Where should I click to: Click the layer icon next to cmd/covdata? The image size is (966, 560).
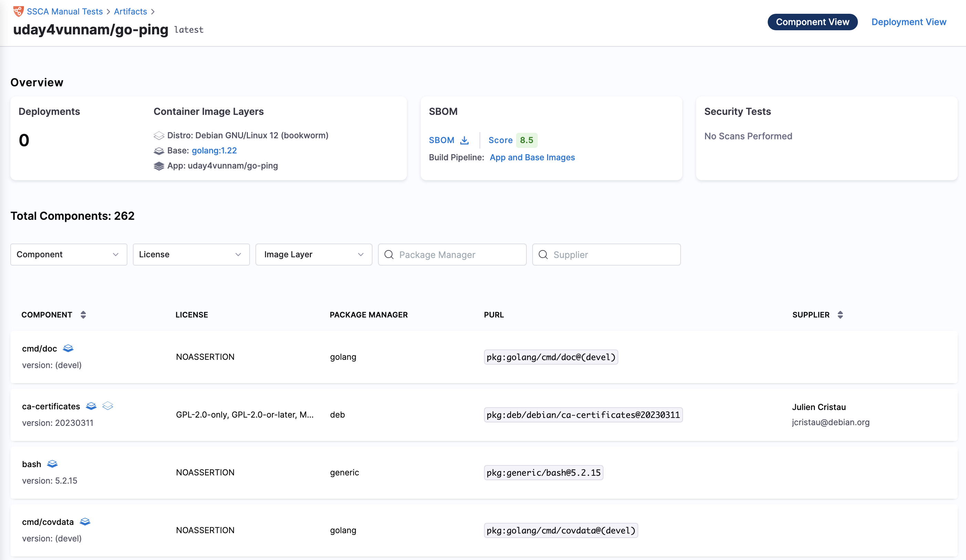click(85, 522)
